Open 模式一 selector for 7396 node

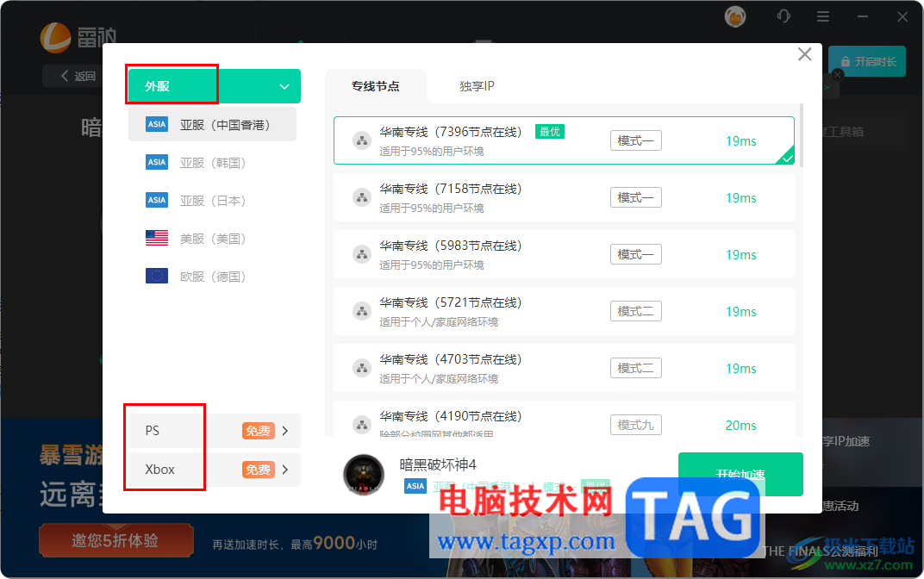[x=636, y=140]
